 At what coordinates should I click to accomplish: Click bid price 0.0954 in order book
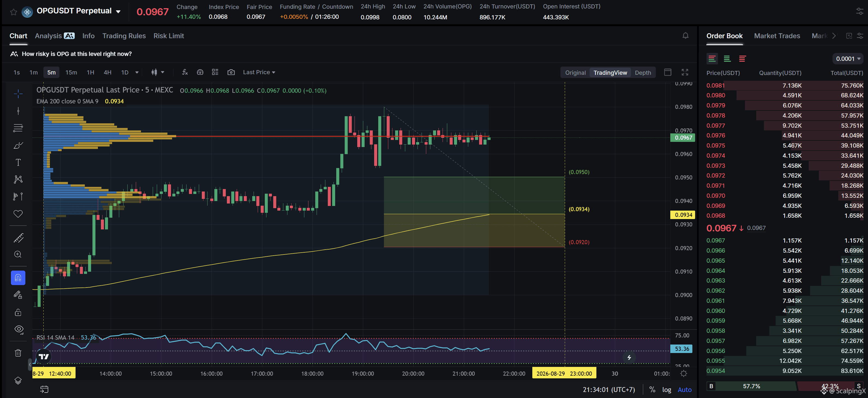tap(715, 371)
